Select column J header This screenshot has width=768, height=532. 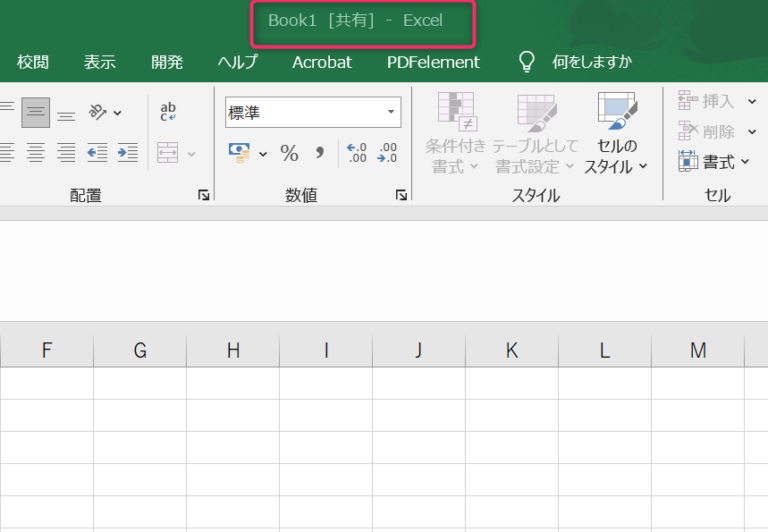pos(419,350)
